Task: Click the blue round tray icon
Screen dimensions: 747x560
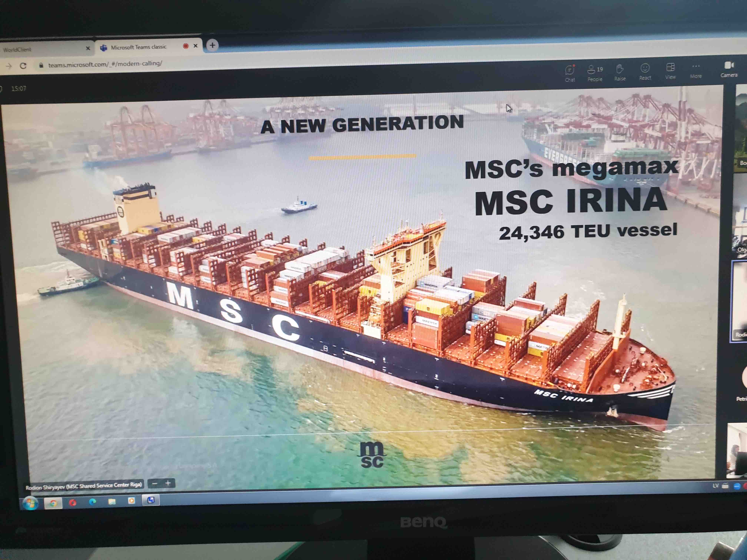Action: (x=737, y=486)
